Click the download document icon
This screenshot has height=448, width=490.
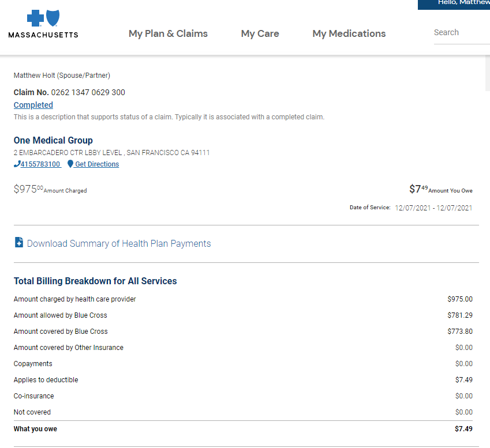pyautogui.click(x=18, y=243)
